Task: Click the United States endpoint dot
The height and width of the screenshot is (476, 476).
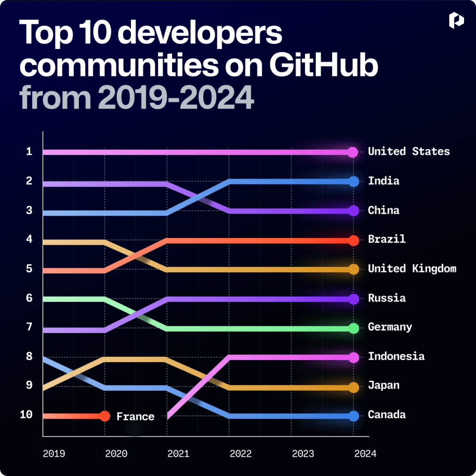Action: click(x=353, y=152)
